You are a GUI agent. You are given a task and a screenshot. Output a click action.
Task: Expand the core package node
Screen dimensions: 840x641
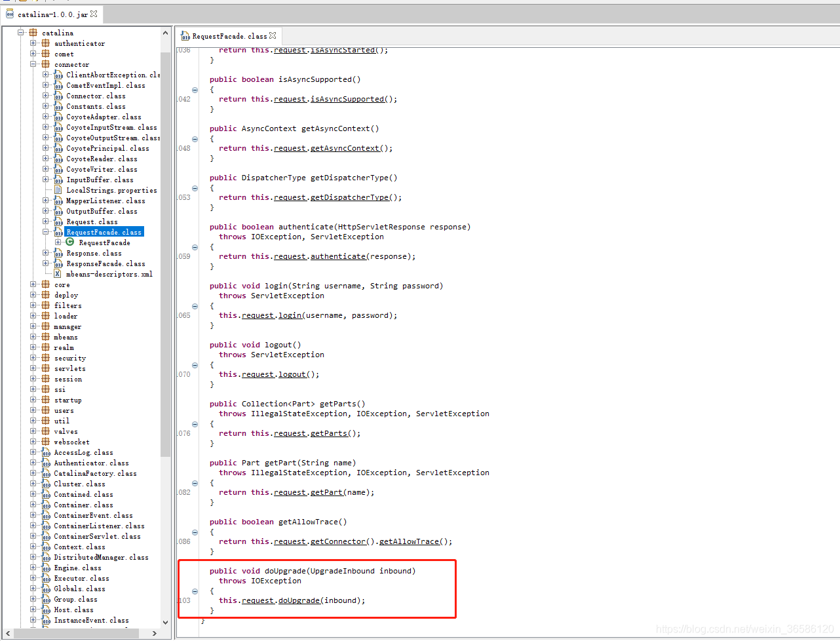click(33, 284)
